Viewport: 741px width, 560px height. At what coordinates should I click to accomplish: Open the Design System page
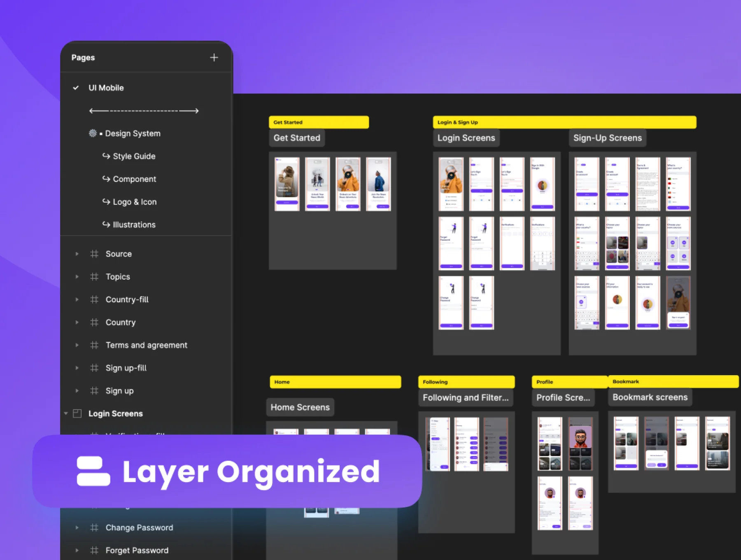pyautogui.click(x=133, y=133)
